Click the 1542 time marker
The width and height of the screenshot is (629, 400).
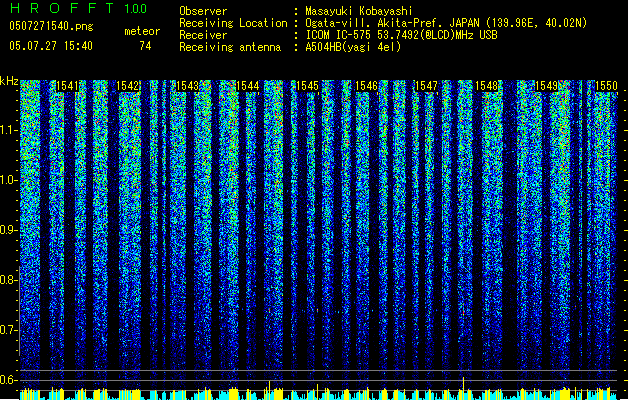point(128,86)
